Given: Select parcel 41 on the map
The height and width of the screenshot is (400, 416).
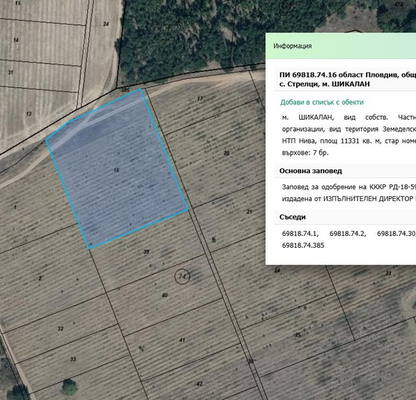Looking at the screenshot, I should (182, 340).
